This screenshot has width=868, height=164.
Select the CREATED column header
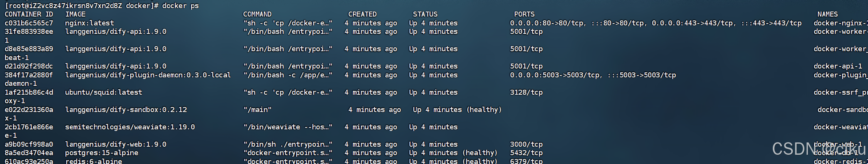[363, 14]
